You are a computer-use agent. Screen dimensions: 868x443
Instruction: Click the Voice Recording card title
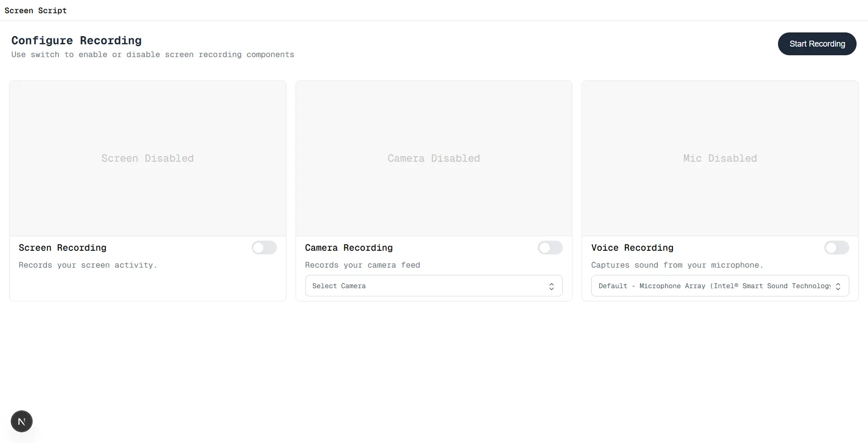click(x=632, y=248)
